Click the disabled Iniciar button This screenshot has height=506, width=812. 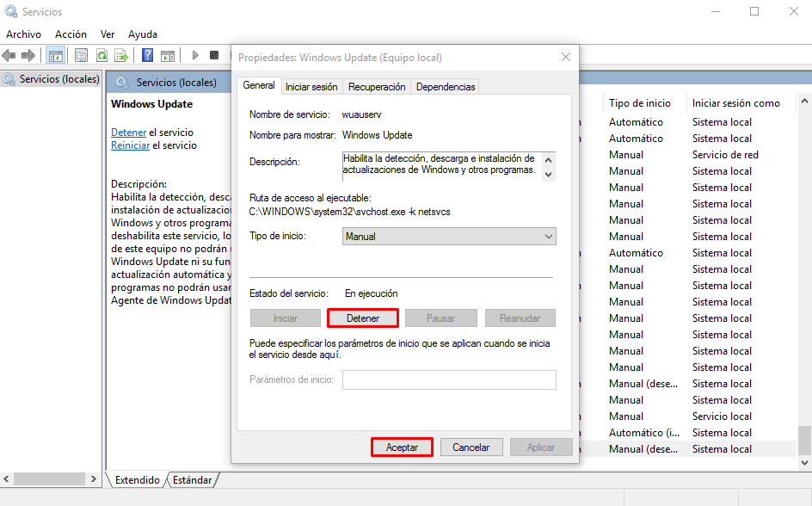tap(286, 318)
